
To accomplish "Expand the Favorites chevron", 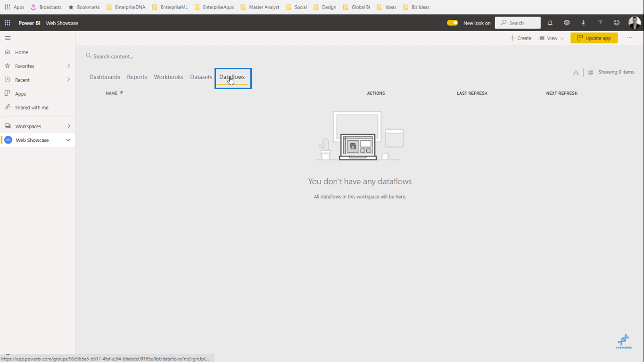I will pos(69,66).
